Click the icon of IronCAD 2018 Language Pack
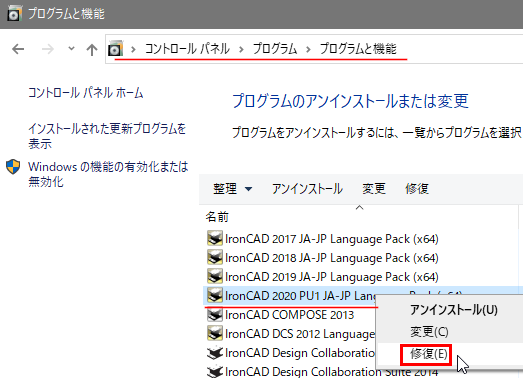This screenshot has width=523, height=378. point(215,258)
